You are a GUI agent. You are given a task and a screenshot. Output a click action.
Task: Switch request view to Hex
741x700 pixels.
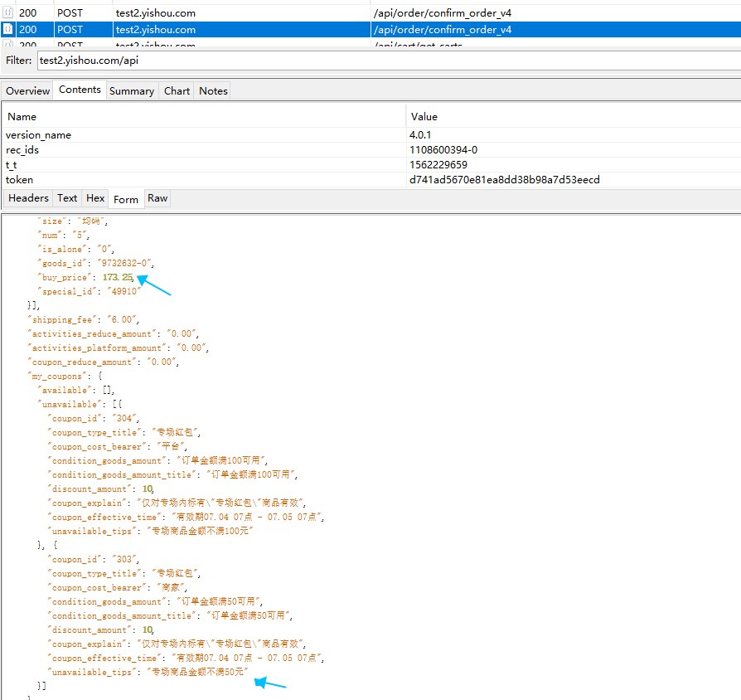click(x=95, y=198)
